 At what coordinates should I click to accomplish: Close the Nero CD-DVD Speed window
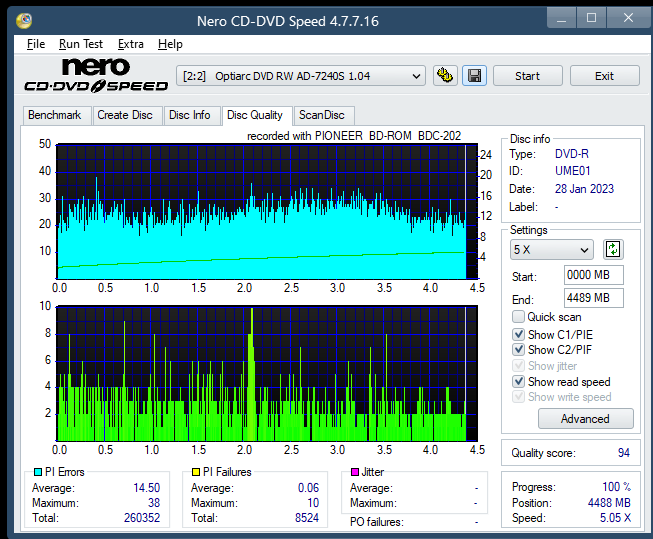coord(628,18)
